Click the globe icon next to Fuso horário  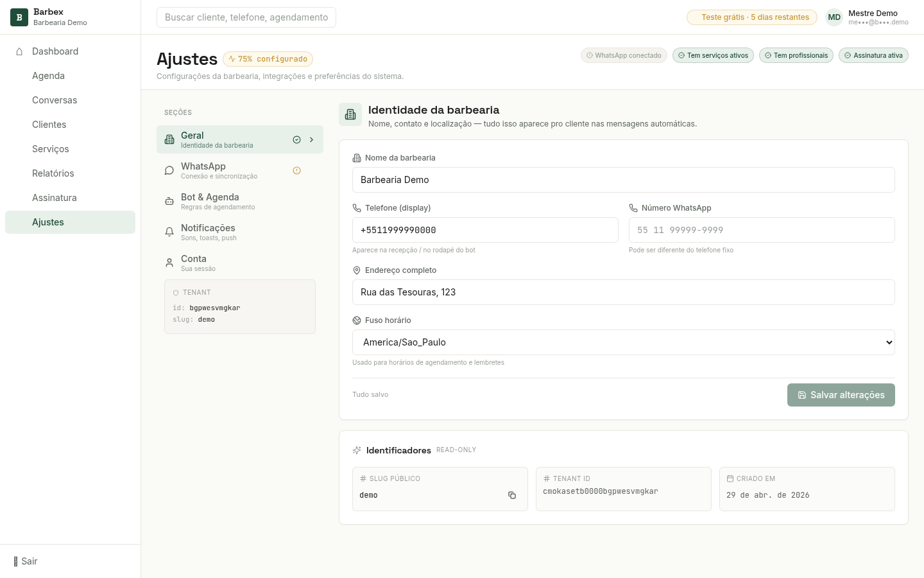coord(357,320)
